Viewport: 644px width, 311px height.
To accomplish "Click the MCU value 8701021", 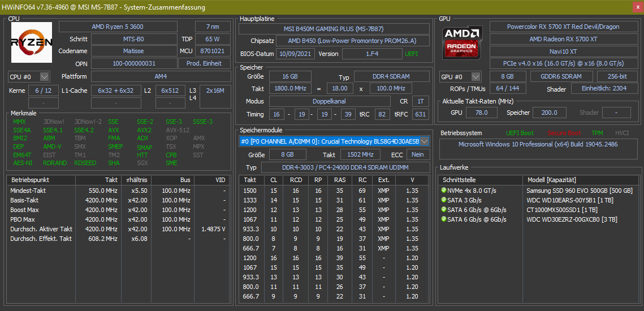I will click(x=213, y=51).
